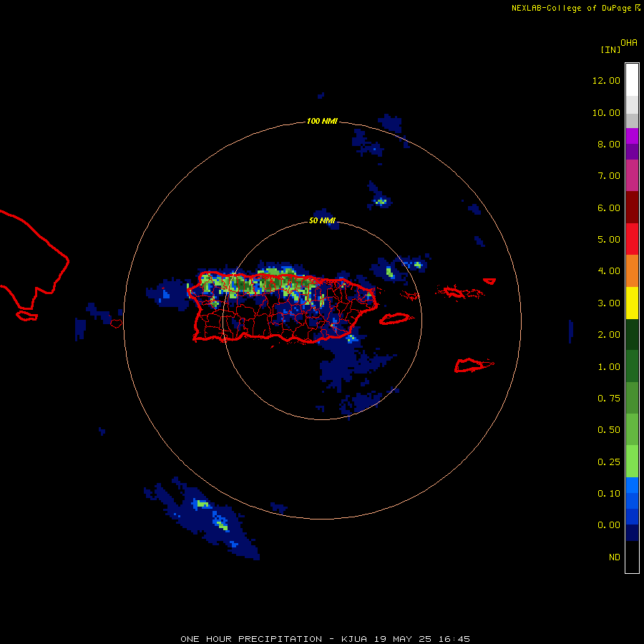The image size is (644, 644).
Task: Select the 0.75 legend value
Action: pyautogui.click(x=609, y=399)
